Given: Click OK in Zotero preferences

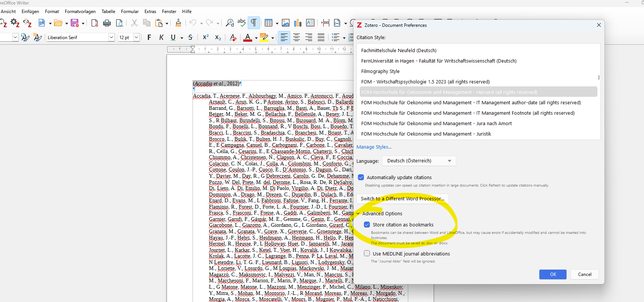Looking at the screenshot, I should tap(553, 274).
